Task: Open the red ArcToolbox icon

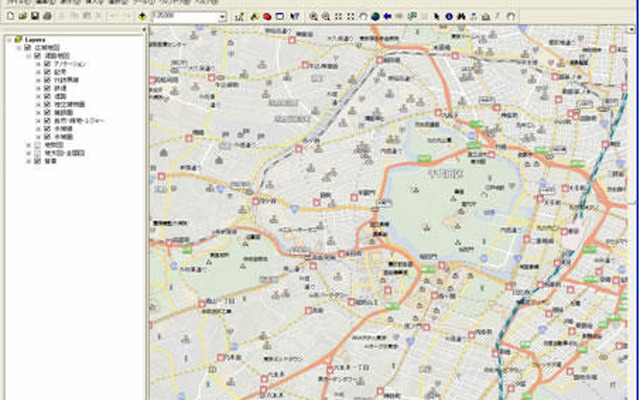Action: click(267, 17)
